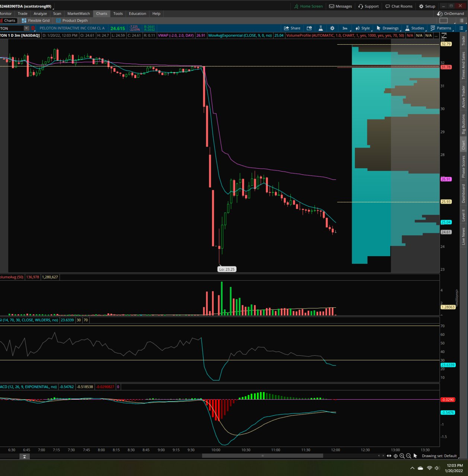Select the pointer cursor tool icon
This screenshot has width=468, height=476.
(x=415, y=456)
